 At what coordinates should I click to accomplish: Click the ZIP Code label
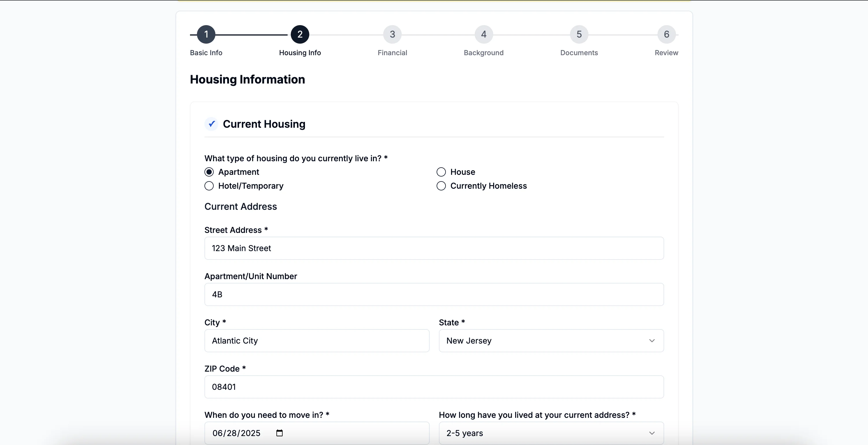(x=225, y=368)
